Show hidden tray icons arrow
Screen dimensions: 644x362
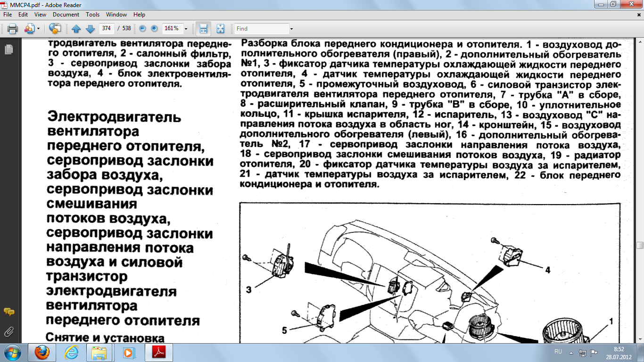click(x=572, y=353)
